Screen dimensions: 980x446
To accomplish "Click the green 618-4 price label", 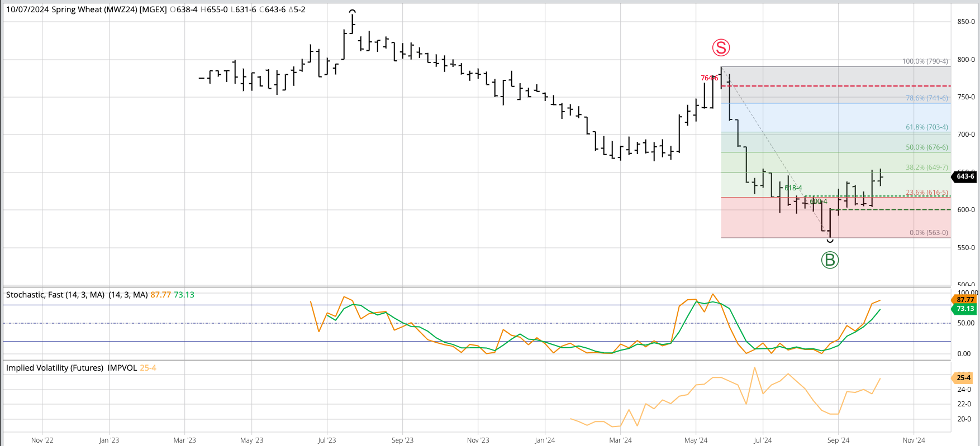I will coord(793,188).
